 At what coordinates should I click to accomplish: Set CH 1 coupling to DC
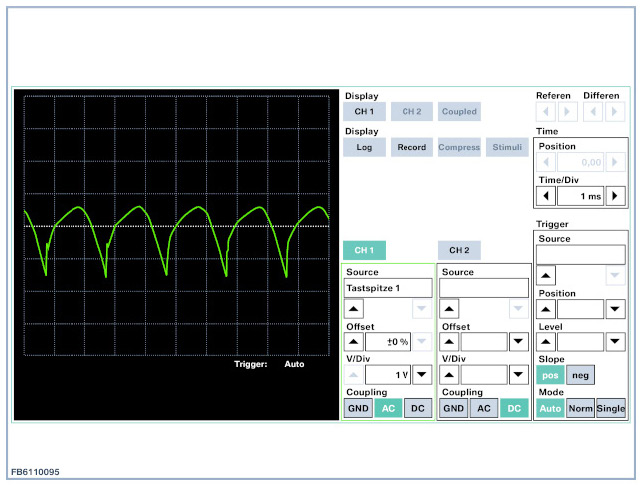[x=418, y=408]
